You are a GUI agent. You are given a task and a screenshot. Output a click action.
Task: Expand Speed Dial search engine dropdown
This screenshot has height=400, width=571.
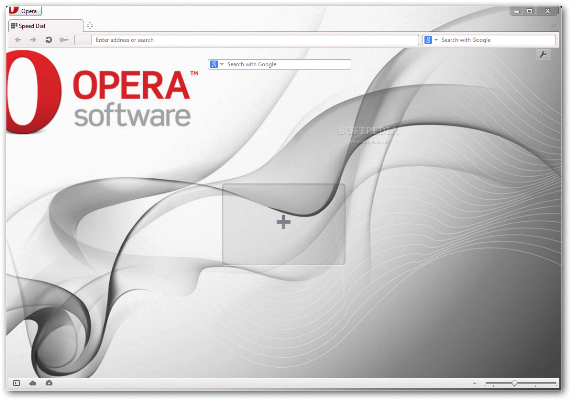pyautogui.click(x=222, y=64)
